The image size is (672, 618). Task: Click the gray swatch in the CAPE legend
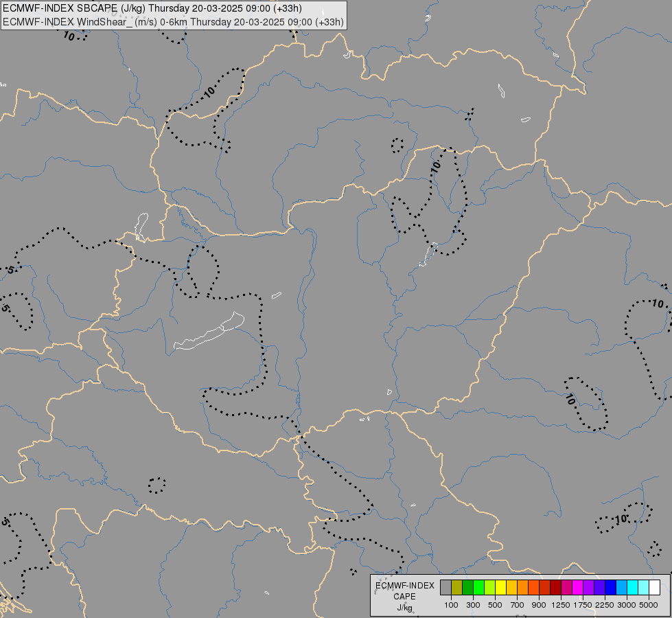pos(445,588)
